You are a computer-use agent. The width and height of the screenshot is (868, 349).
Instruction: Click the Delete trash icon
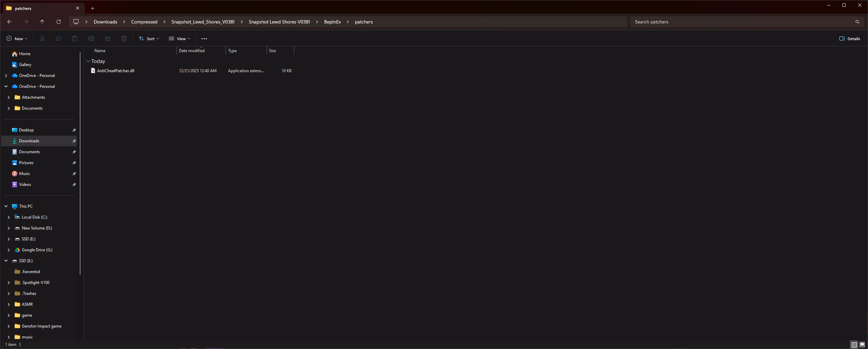pyautogui.click(x=124, y=39)
